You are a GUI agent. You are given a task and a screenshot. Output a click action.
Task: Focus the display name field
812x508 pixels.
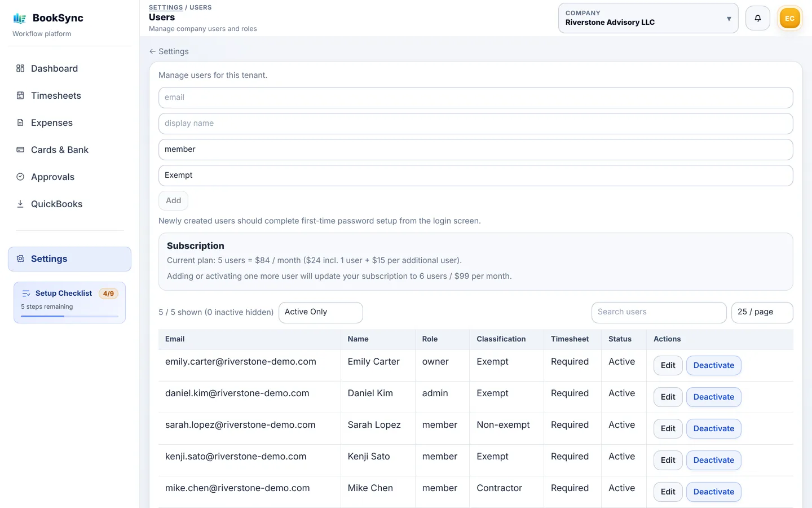(475, 124)
